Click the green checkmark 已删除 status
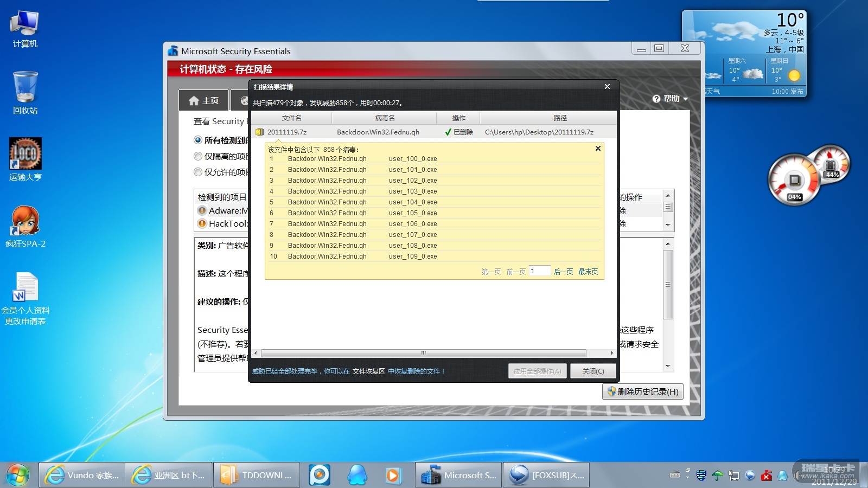 [x=459, y=132]
